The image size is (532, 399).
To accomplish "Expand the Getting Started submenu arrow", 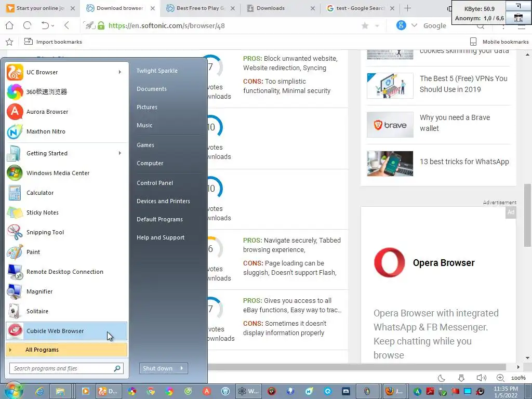I will point(120,153).
